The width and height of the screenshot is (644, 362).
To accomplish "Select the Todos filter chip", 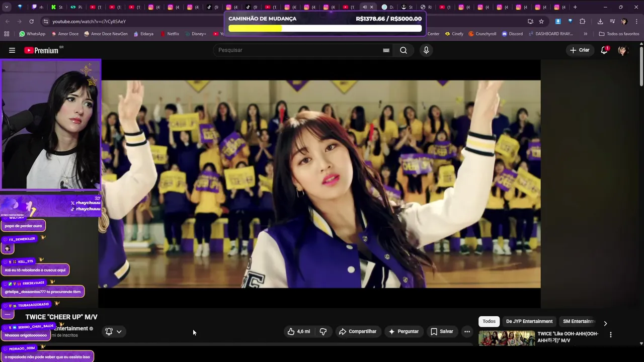I will (489, 321).
